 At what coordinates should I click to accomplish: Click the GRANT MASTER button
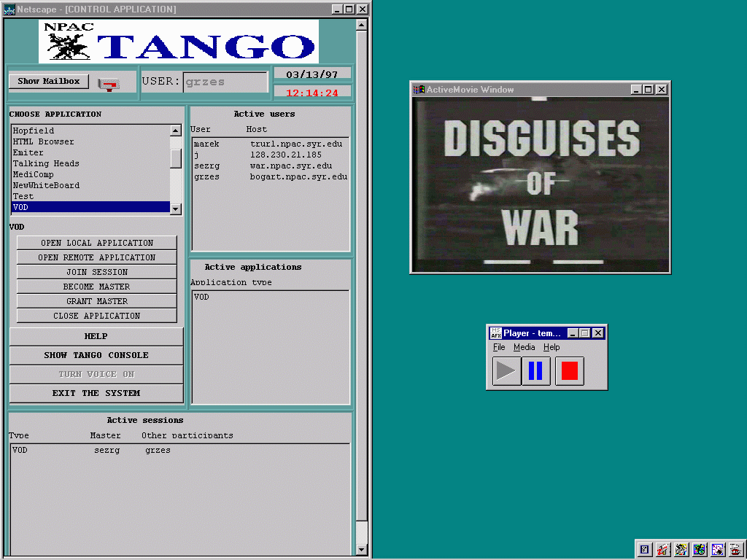(x=97, y=301)
